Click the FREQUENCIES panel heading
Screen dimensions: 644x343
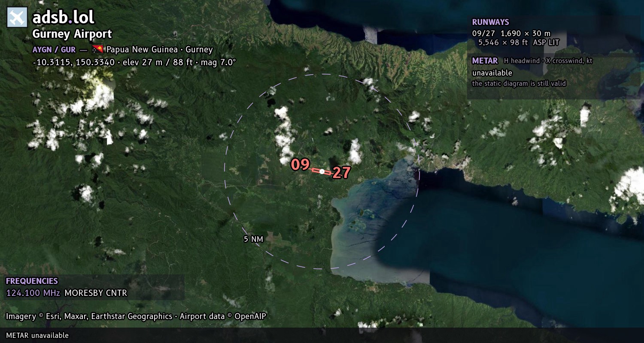tap(32, 281)
